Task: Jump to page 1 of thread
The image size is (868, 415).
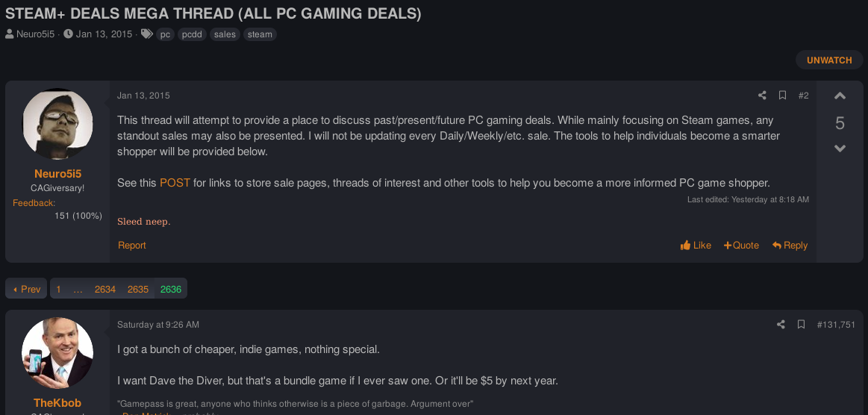Action: tap(59, 289)
